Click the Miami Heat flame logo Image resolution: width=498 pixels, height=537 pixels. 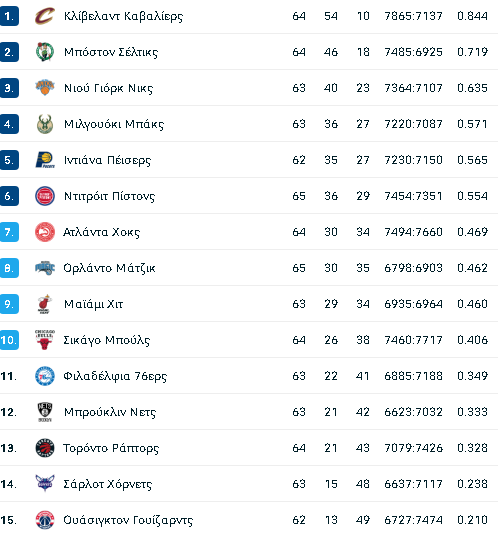[x=45, y=304]
